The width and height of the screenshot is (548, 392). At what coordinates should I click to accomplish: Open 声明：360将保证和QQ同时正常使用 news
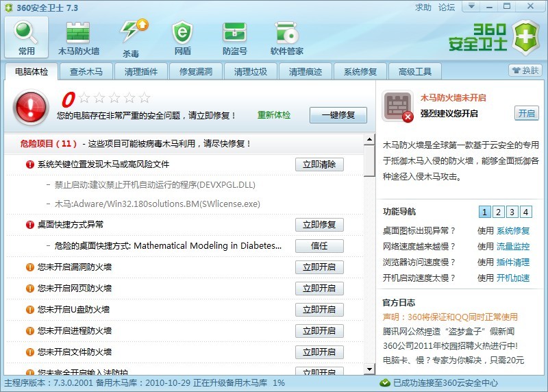[450, 317]
